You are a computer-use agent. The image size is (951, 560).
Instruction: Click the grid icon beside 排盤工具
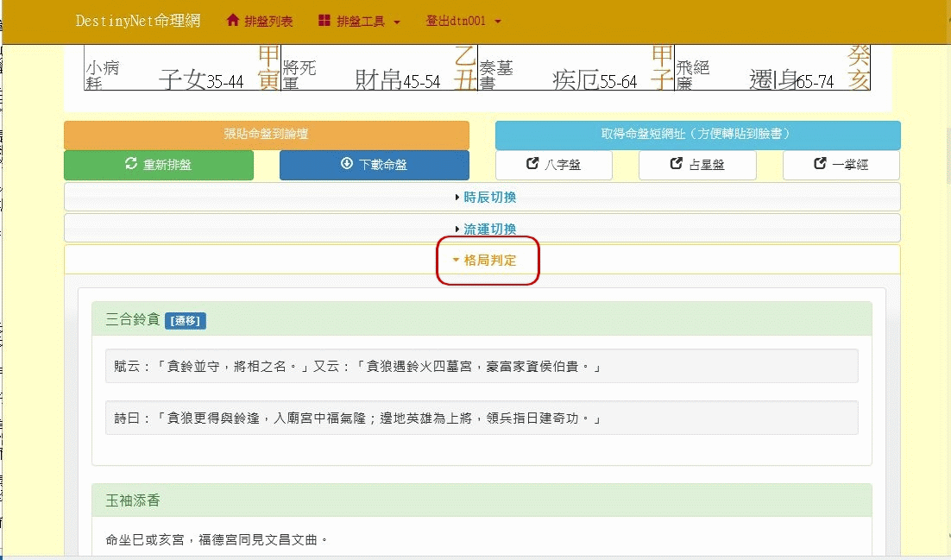[324, 21]
